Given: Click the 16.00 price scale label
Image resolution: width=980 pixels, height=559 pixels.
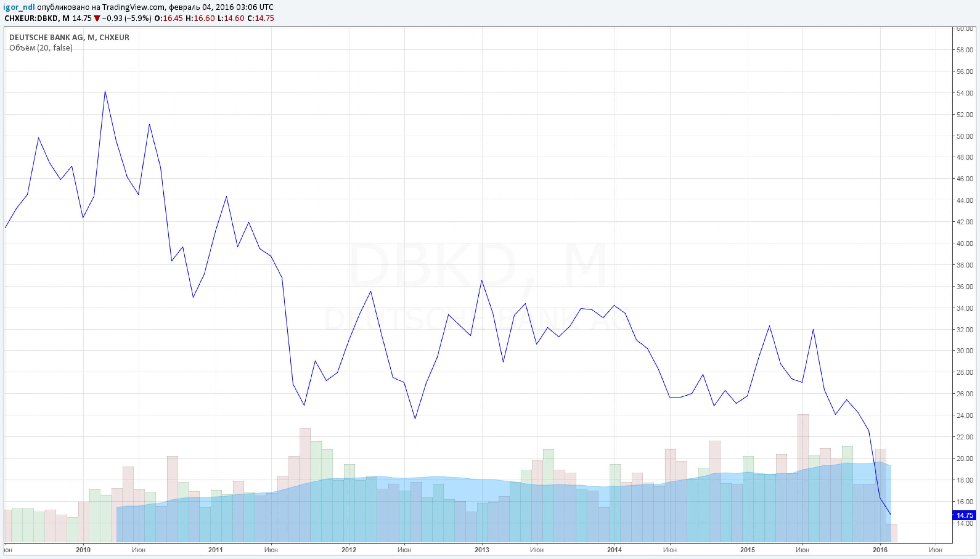Looking at the screenshot, I should pos(965,501).
